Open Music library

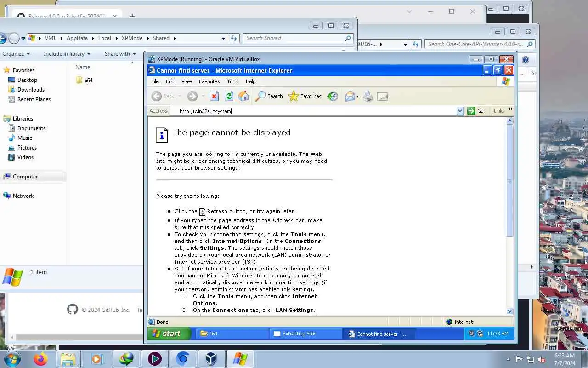pos(25,138)
